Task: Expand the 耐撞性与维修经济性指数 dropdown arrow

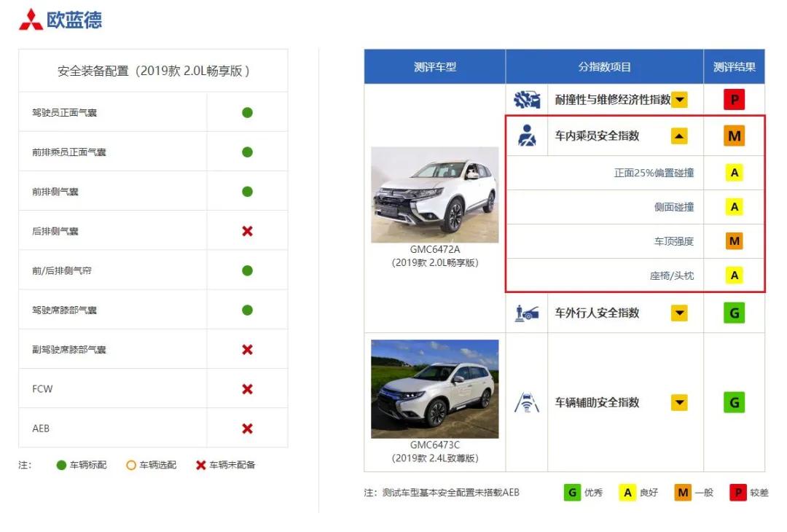Action: tap(679, 99)
